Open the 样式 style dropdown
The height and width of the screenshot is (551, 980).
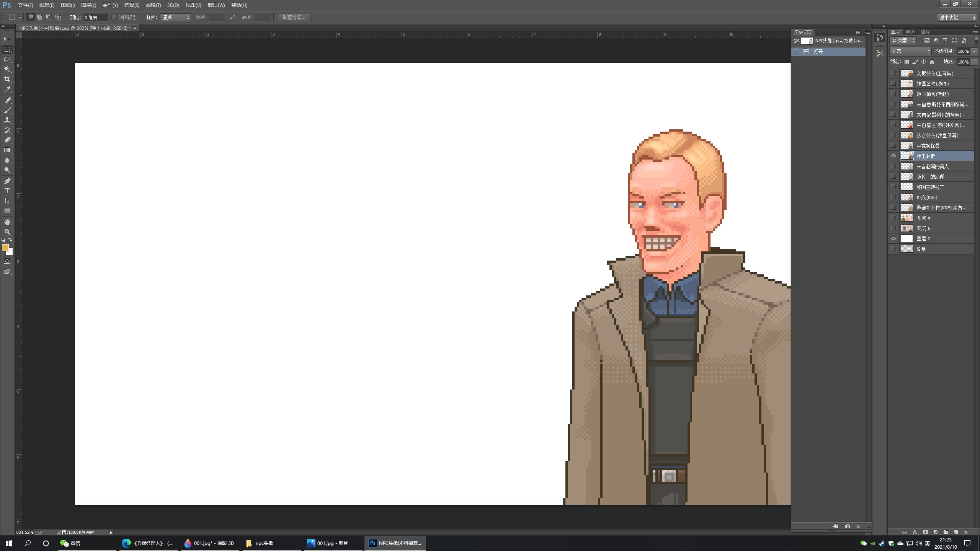coord(175,17)
